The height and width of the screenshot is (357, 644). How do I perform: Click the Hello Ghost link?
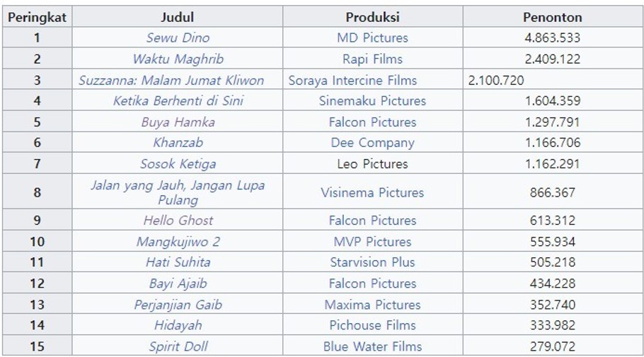click(178, 221)
